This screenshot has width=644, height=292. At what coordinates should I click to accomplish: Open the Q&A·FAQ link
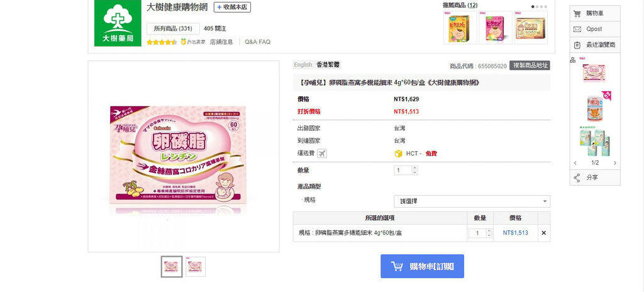point(257,42)
